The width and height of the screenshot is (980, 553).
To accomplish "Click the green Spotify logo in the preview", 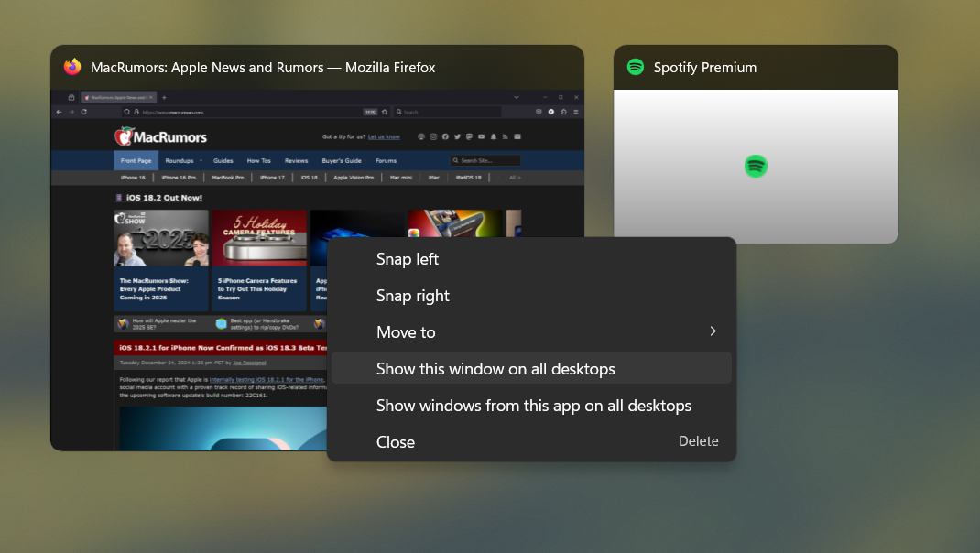I will pos(756,167).
